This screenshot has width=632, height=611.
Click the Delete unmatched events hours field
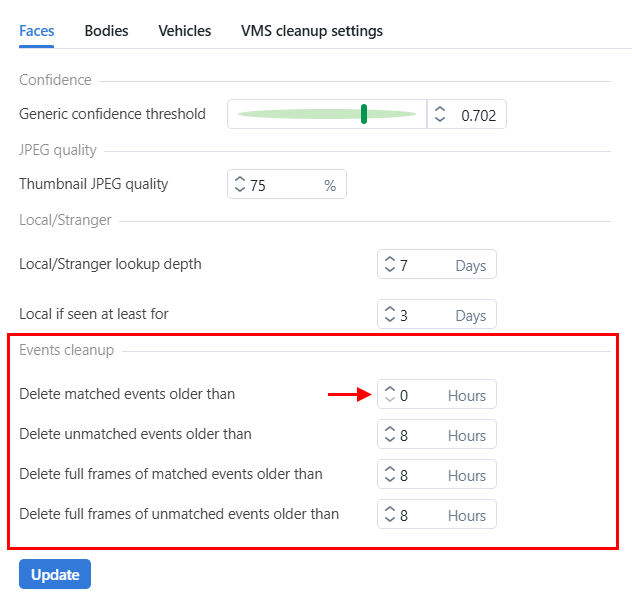coord(422,435)
